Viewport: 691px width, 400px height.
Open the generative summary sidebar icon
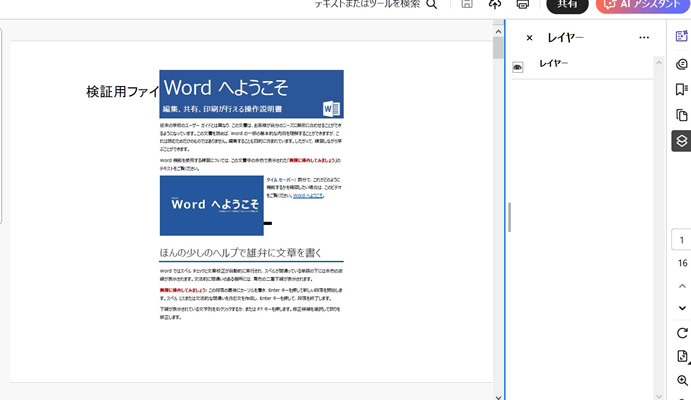coord(681,36)
